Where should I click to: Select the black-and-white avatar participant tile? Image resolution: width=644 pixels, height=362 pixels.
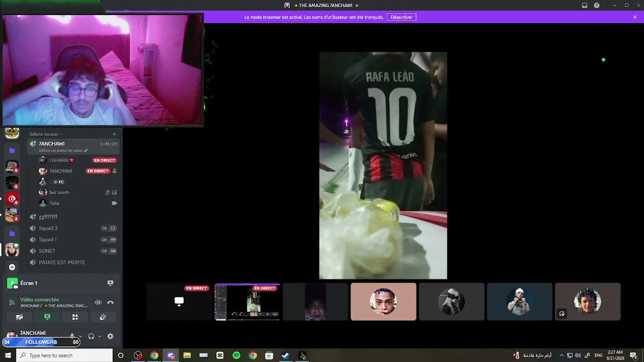451,302
